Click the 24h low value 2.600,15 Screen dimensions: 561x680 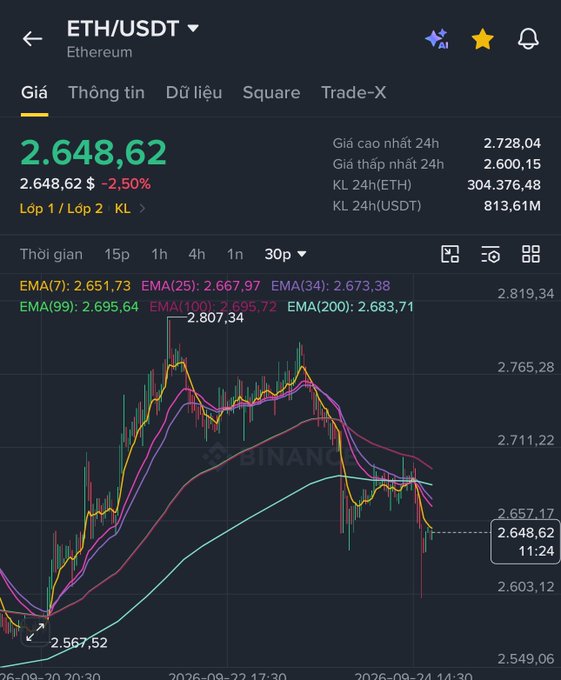(x=512, y=164)
